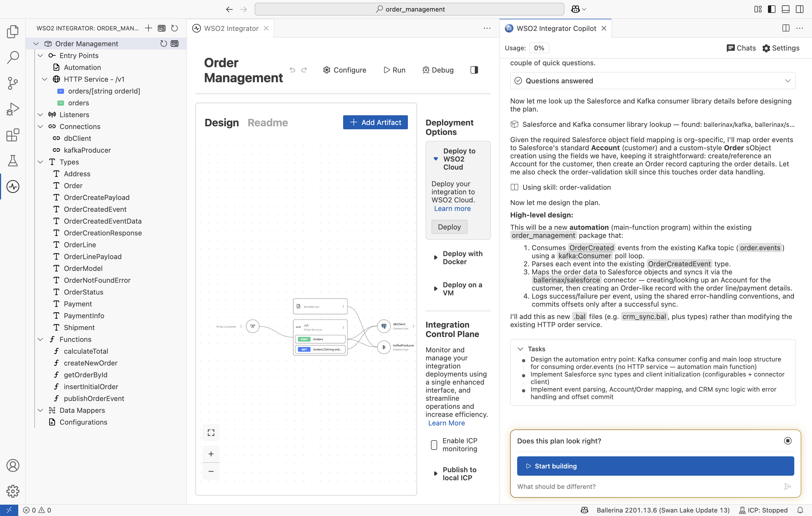812x516 pixels.
Task: Open Configure for Order Management
Action: pos(345,70)
